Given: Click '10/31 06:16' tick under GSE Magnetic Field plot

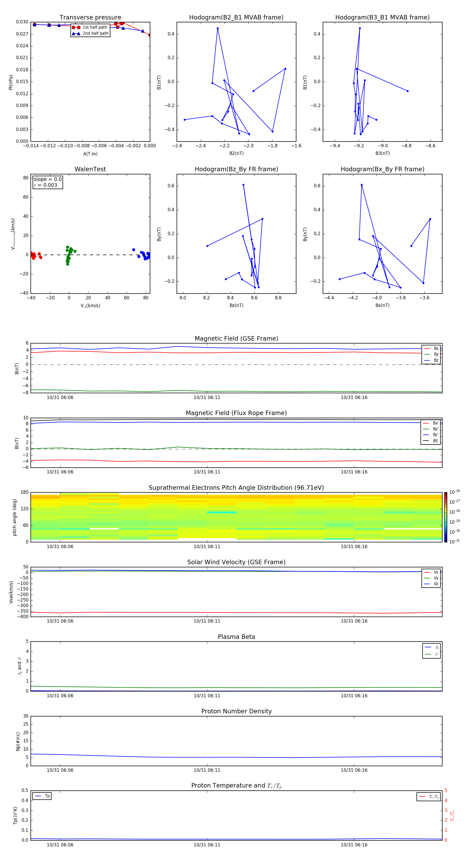Looking at the screenshot, I should point(354,398).
